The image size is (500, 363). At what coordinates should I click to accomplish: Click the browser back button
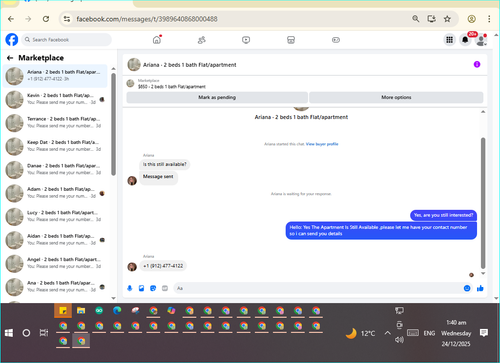click(x=11, y=19)
